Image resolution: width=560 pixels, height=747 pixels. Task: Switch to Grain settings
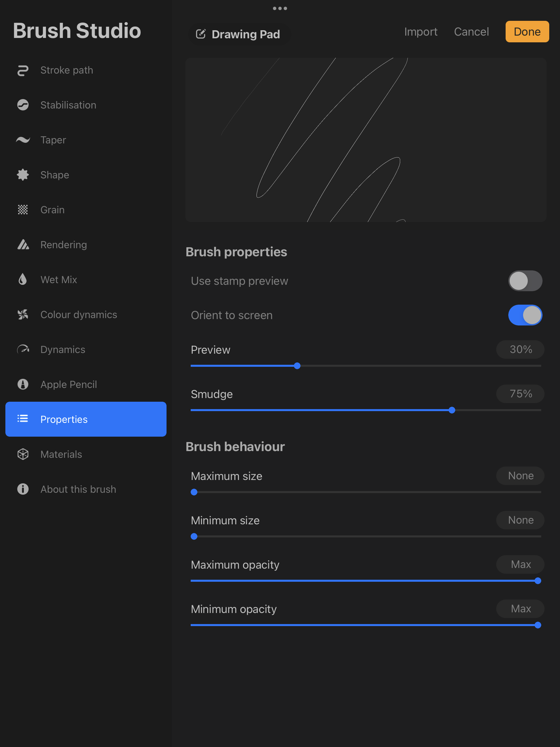click(x=86, y=210)
